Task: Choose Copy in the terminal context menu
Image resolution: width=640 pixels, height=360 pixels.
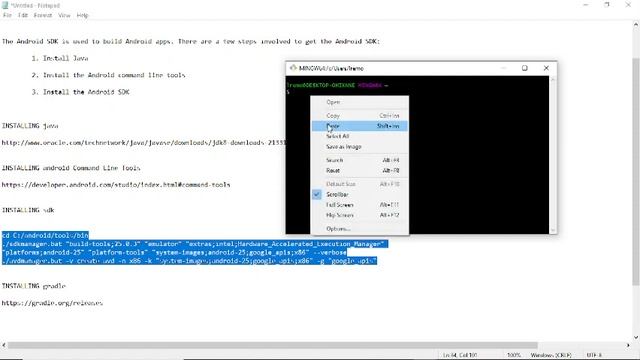Action: point(360,116)
